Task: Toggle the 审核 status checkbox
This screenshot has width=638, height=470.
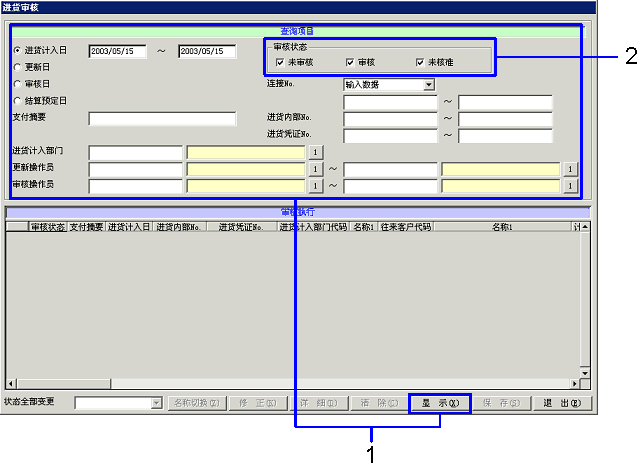Action: (350, 62)
